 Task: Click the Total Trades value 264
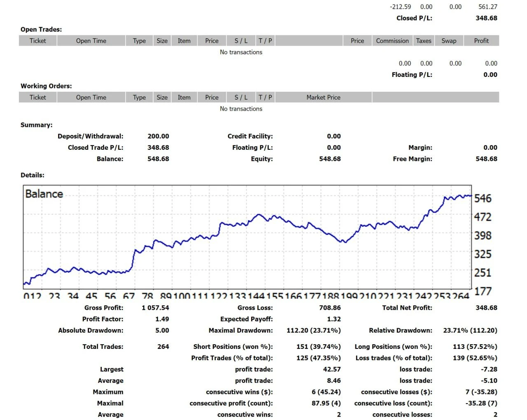pyautogui.click(x=163, y=347)
